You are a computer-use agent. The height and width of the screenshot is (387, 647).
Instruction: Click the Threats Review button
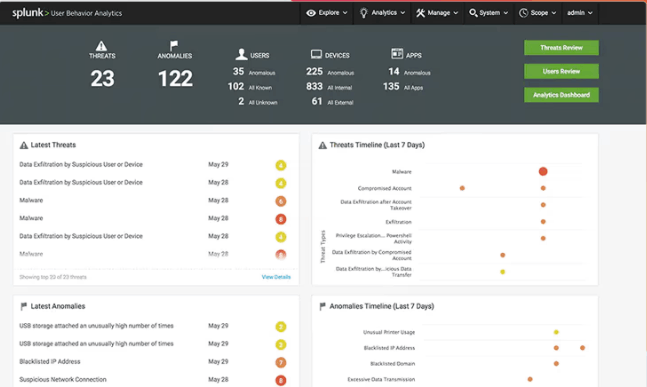click(561, 47)
